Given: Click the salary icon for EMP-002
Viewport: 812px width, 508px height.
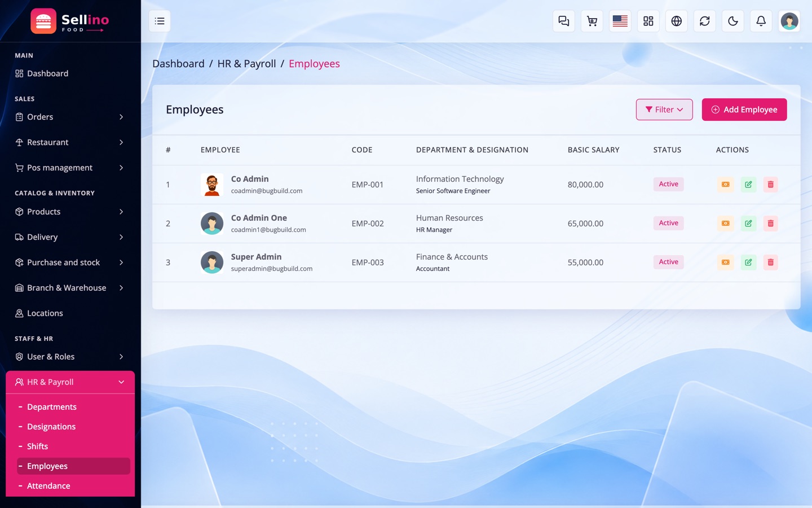Looking at the screenshot, I should point(726,224).
